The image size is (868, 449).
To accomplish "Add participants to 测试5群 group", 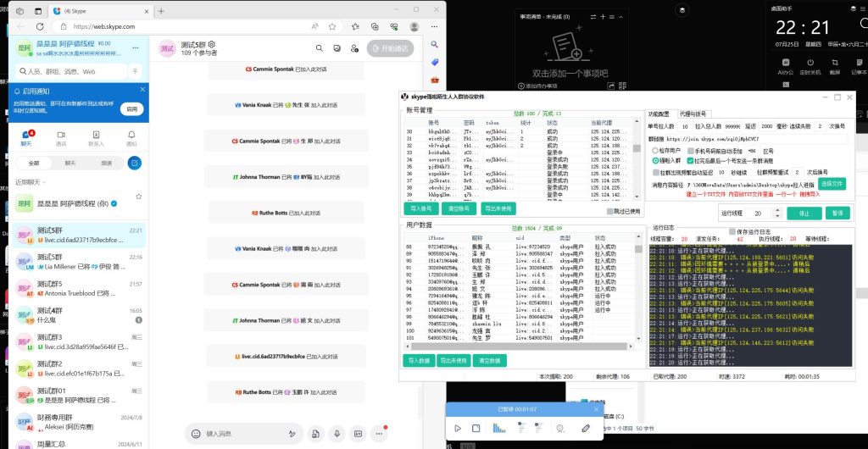I will pyautogui.click(x=355, y=48).
